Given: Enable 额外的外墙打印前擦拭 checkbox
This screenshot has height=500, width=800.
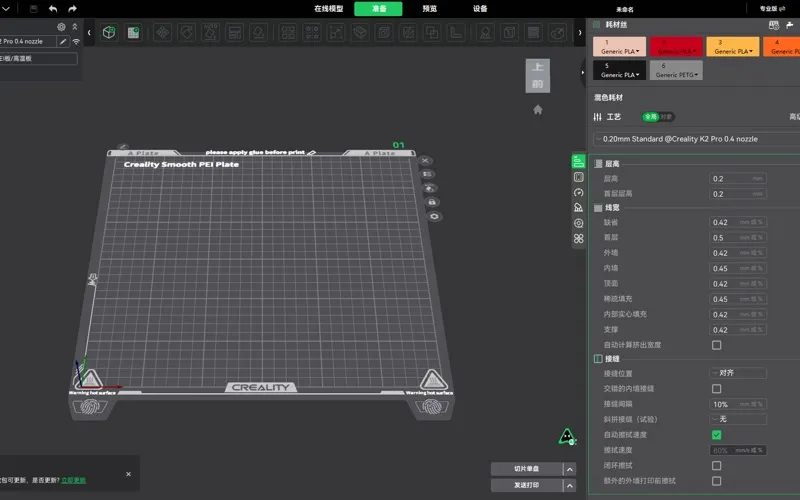Looking at the screenshot, I should click(716, 481).
